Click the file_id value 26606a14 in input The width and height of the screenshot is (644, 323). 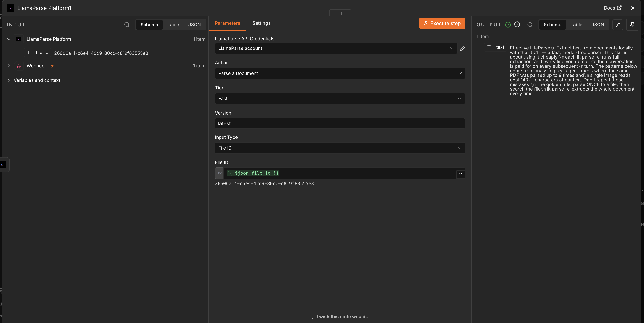(x=101, y=53)
